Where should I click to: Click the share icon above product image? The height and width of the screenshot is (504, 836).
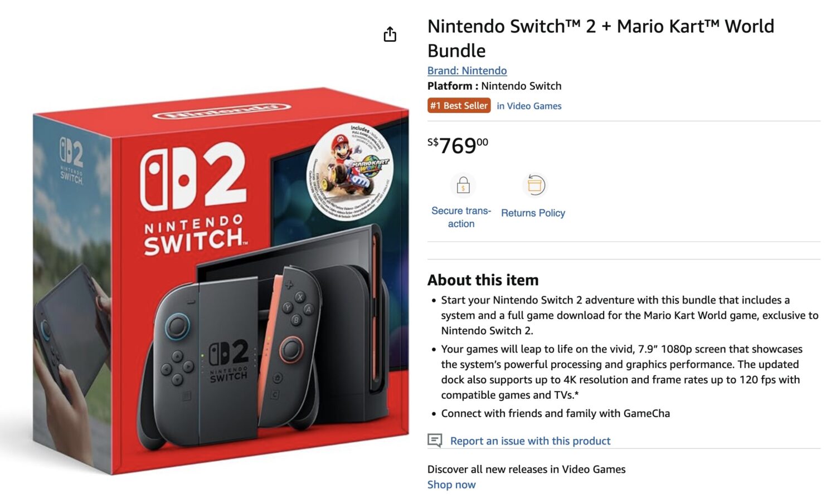pos(390,35)
